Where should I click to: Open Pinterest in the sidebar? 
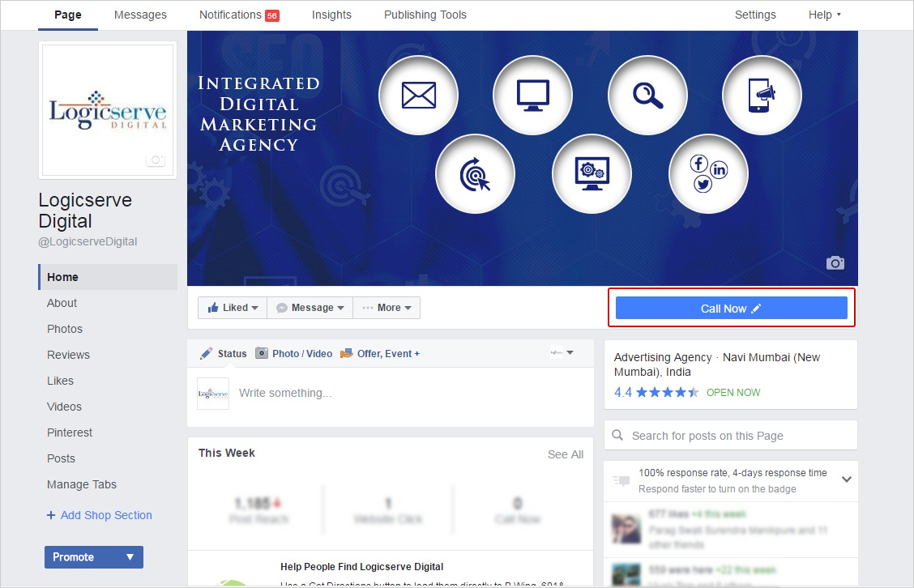pos(70,432)
